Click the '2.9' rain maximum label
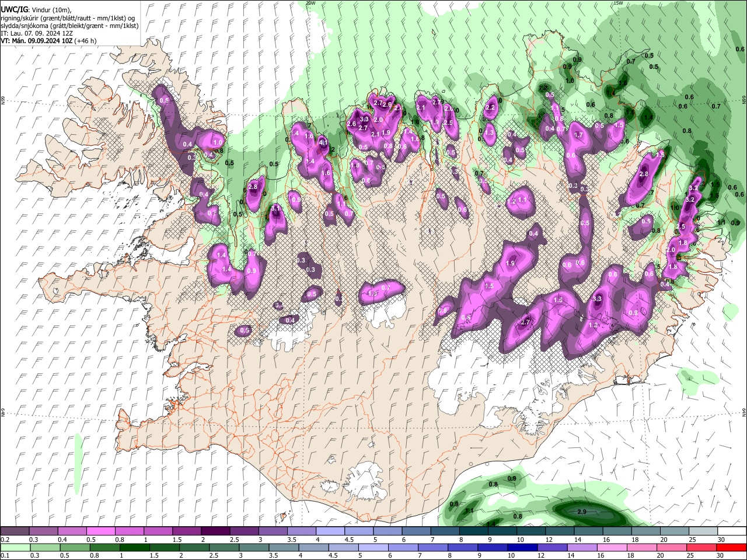This screenshot has height=560, width=747. [x=581, y=512]
